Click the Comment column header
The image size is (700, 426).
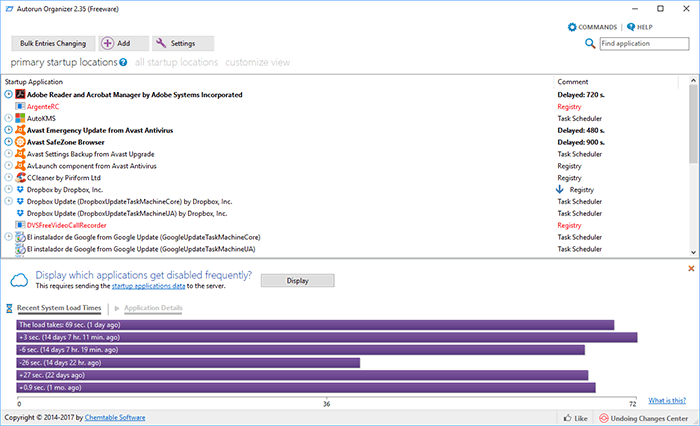click(x=616, y=82)
